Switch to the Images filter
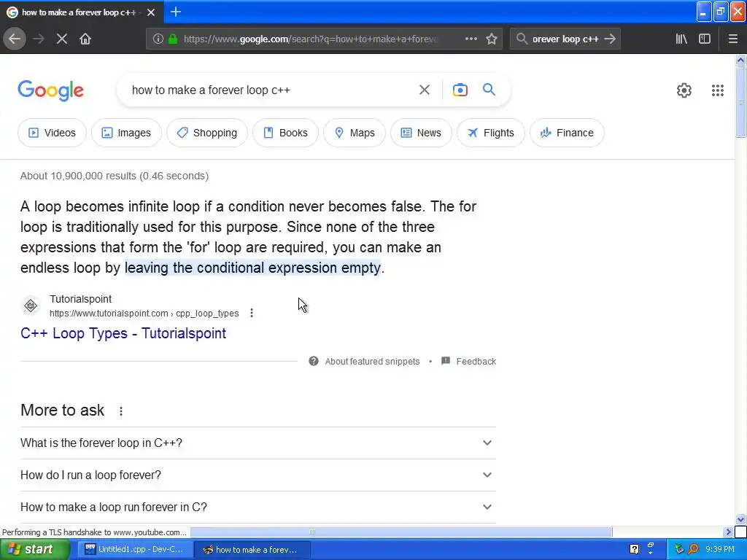 click(126, 133)
